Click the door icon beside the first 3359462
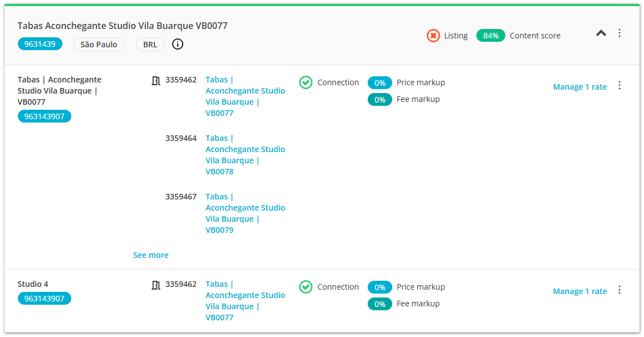The height and width of the screenshot is (337, 644). pyautogui.click(x=155, y=80)
